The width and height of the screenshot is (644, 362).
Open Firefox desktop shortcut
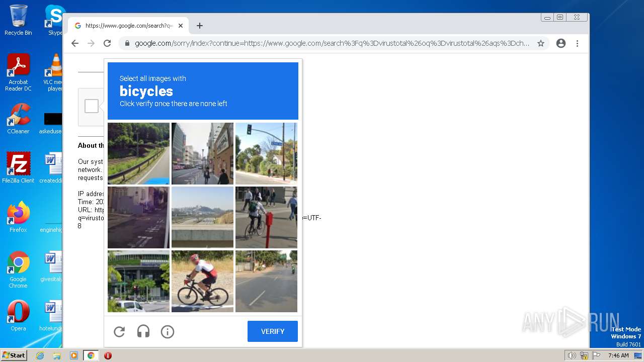click(18, 217)
